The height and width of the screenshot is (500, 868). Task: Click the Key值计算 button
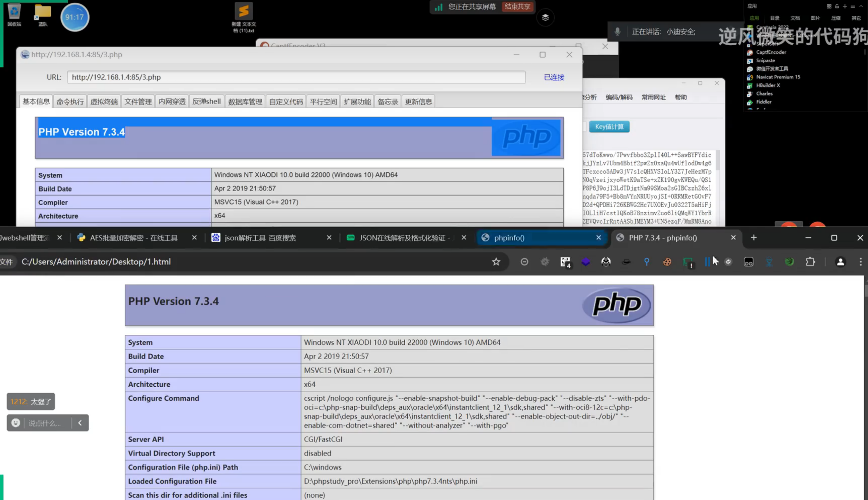coord(609,127)
